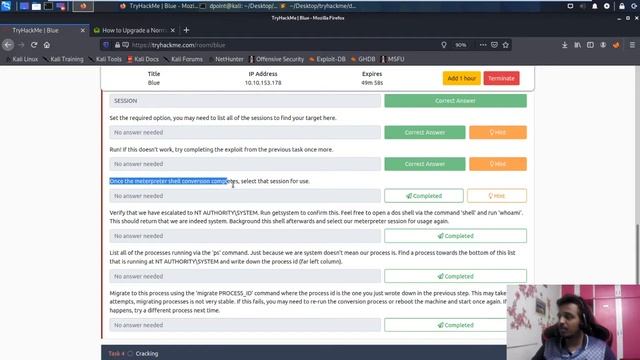The image size is (640, 360).
Task: Click Hint for the Run exploit question
Action: [x=498, y=164]
